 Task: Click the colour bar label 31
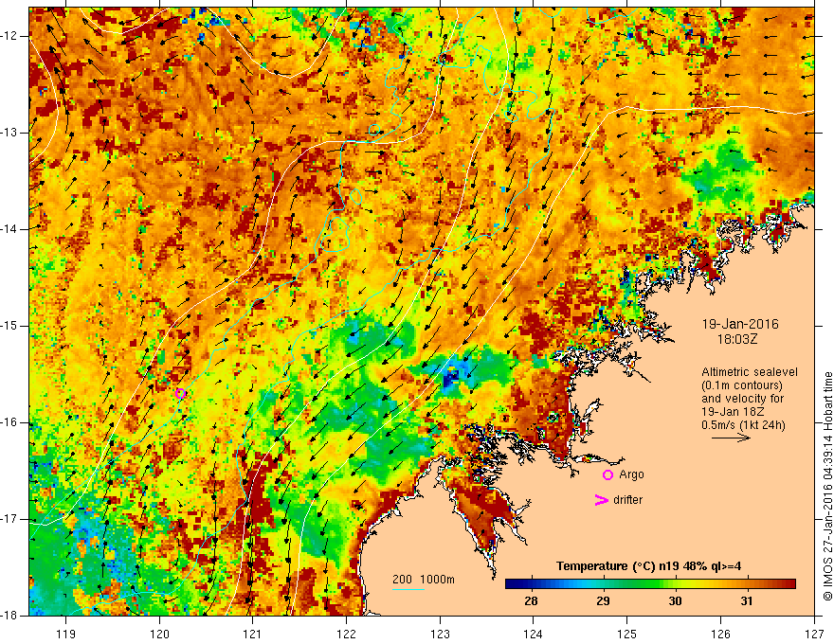point(747,601)
